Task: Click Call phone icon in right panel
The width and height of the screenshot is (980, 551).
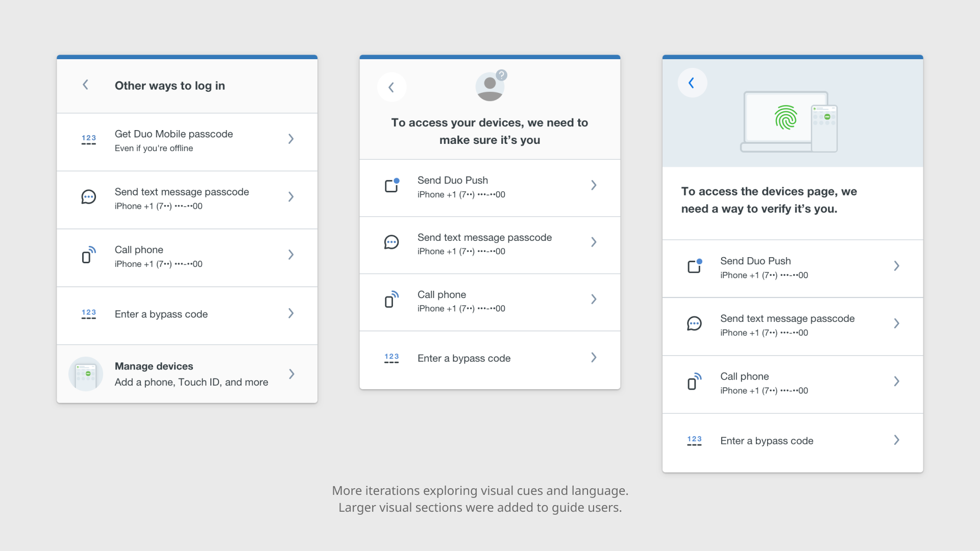Action: pyautogui.click(x=695, y=381)
